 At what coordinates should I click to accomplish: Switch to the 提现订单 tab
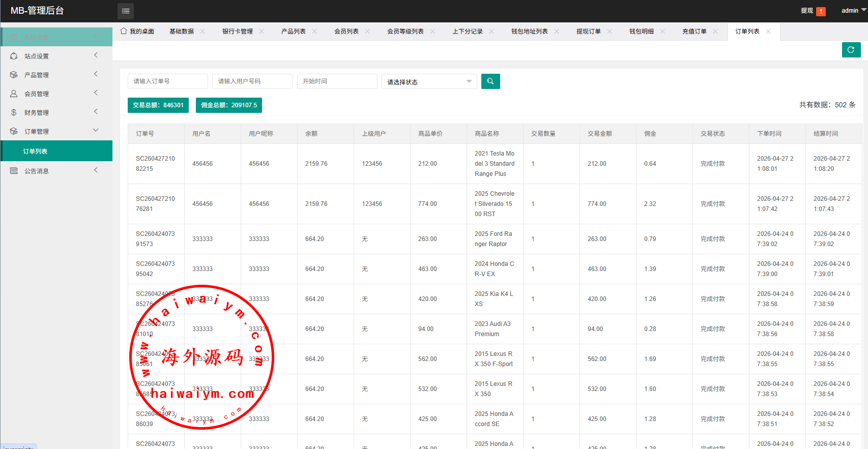coord(588,32)
